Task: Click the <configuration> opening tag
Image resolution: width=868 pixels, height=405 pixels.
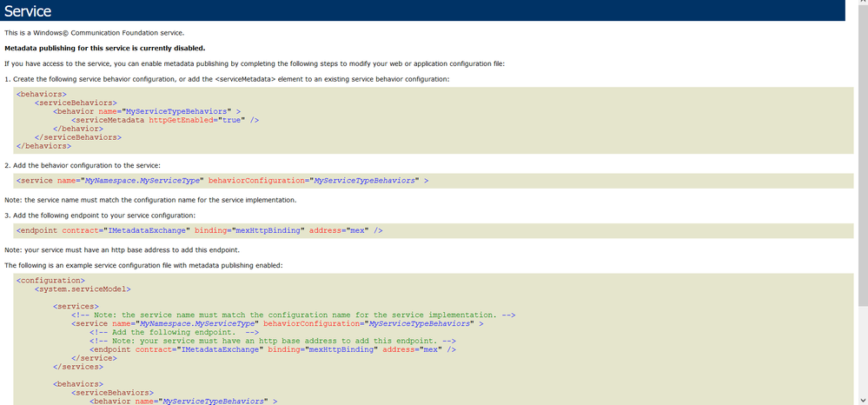Action: pos(50,281)
